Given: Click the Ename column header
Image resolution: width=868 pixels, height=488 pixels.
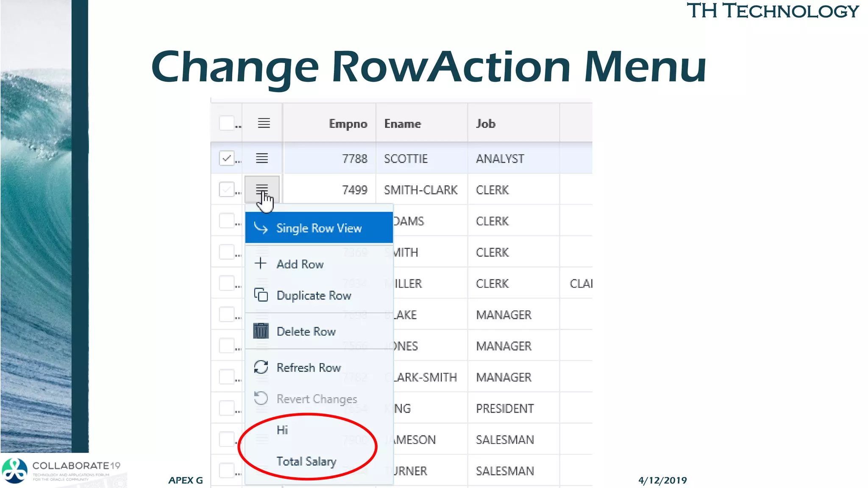Looking at the screenshot, I should [x=422, y=123].
